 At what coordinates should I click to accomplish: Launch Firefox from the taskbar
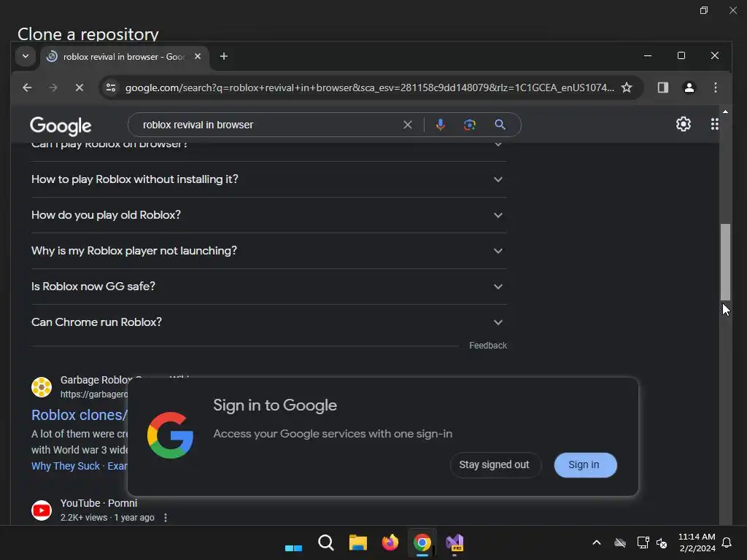[390, 542]
